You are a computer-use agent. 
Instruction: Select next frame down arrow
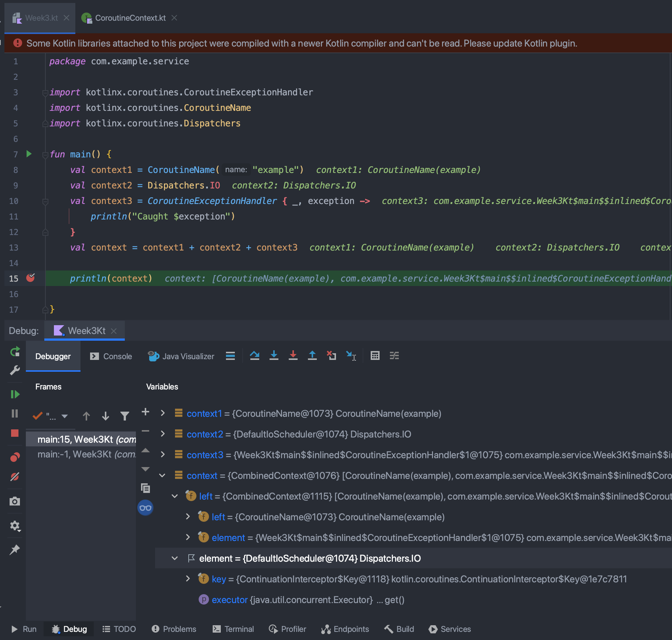106,416
